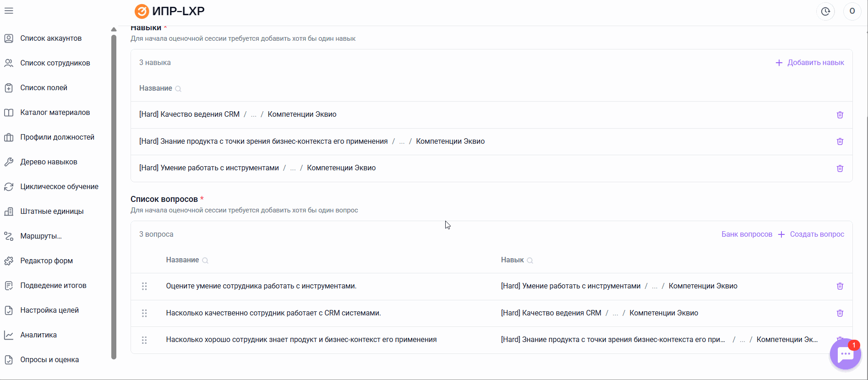This screenshot has width=868, height=380.
Task: Remove the question 'Оцените умение сотрудника работать с инструментами'
Action: pos(840,286)
